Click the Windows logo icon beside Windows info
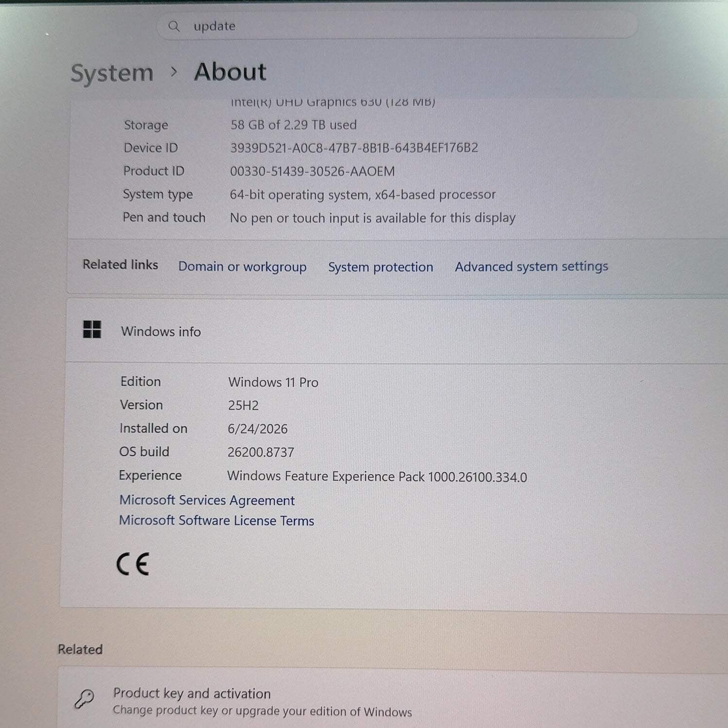This screenshot has width=728, height=728. coord(92,330)
